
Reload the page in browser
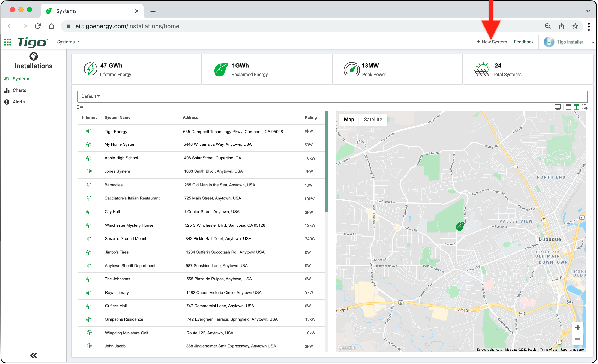[38, 26]
